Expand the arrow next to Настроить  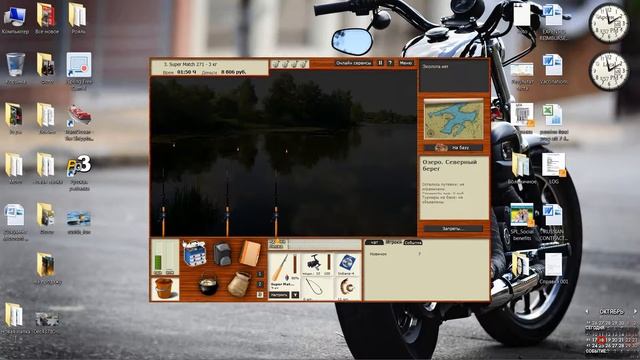click(295, 295)
